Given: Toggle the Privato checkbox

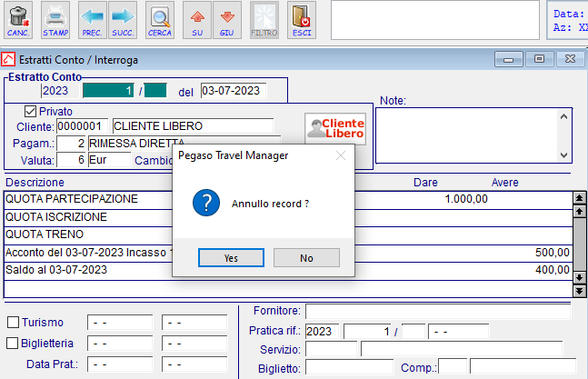Looking at the screenshot, I should click(30, 112).
